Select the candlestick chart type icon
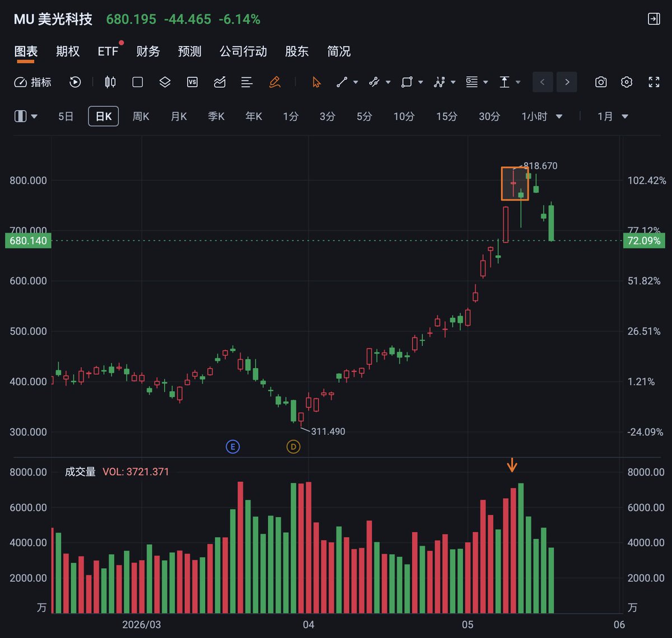 tap(110, 82)
